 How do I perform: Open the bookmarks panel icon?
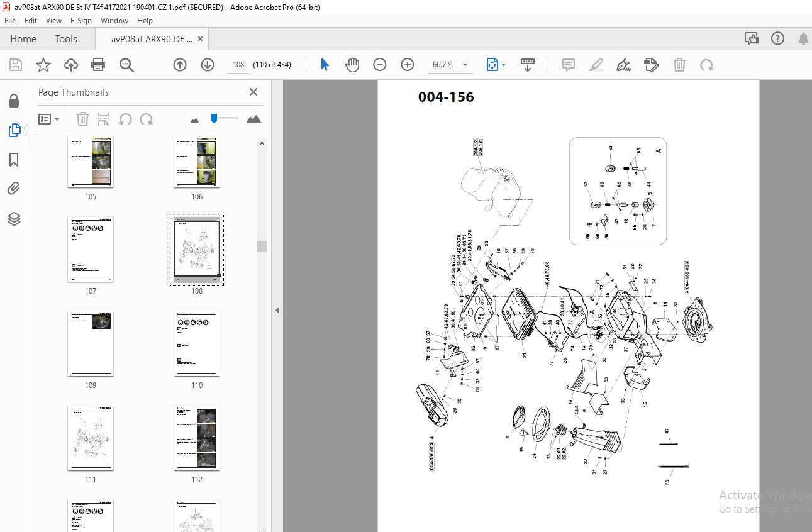pos(14,160)
